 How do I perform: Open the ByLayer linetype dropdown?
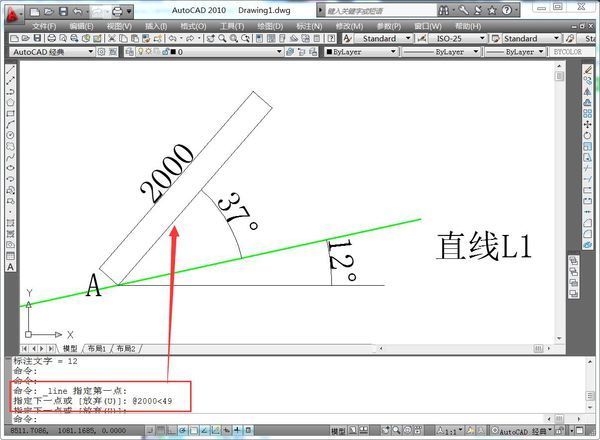pyautogui.click(x=441, y=52)
